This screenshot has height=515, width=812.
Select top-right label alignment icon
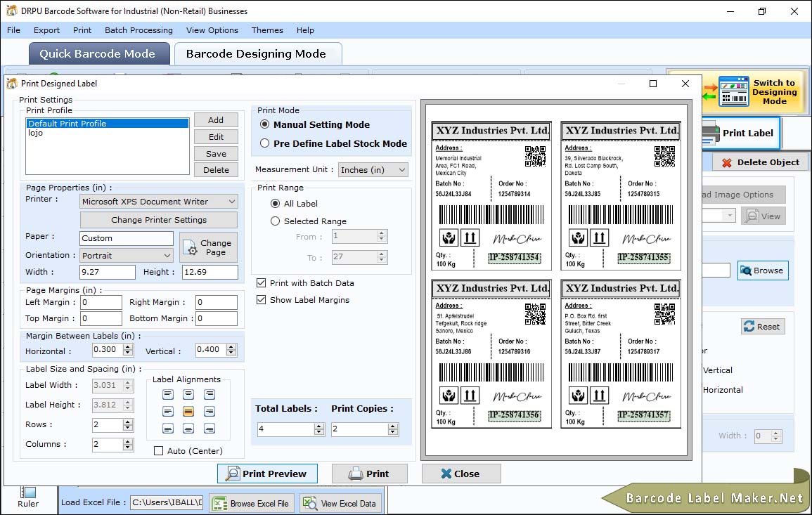[x=210, y=394]
